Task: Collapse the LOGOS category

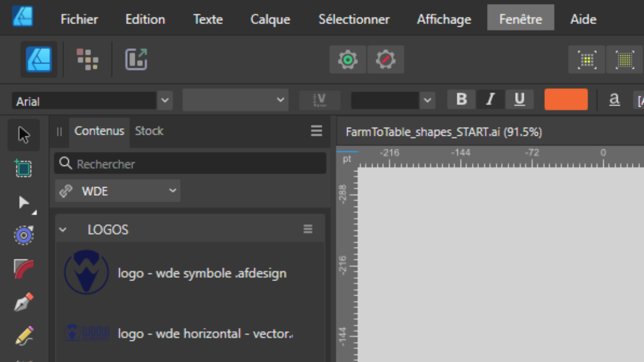Action: 63,230
